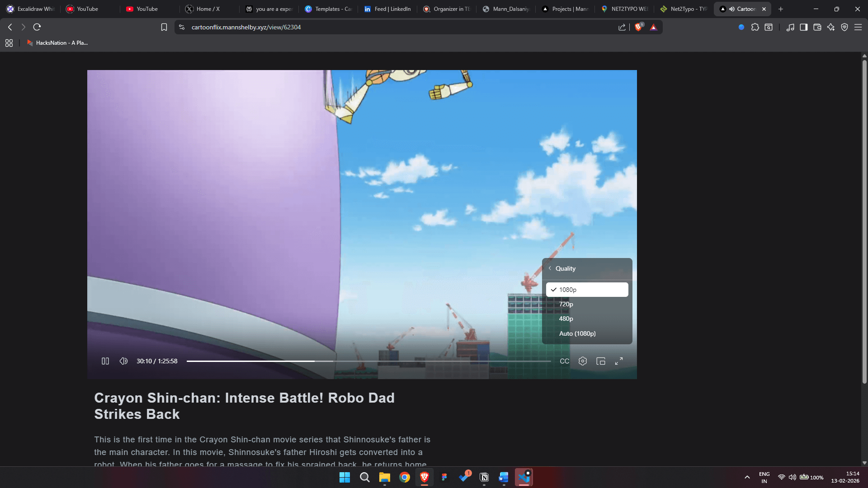Image resolution: width=868 pixels, height=488 pixels.
Task: Choose Auto (1080p) quality
Action: 587,333
